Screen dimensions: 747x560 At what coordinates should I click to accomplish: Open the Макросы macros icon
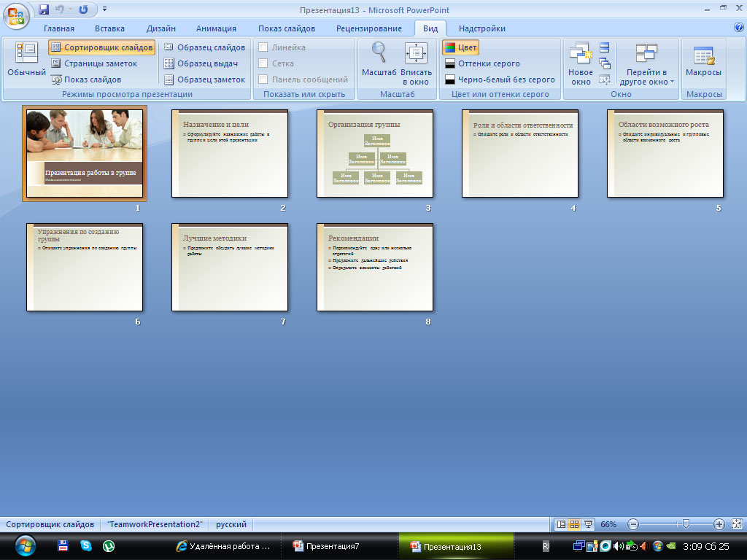(x=703, y=55)
